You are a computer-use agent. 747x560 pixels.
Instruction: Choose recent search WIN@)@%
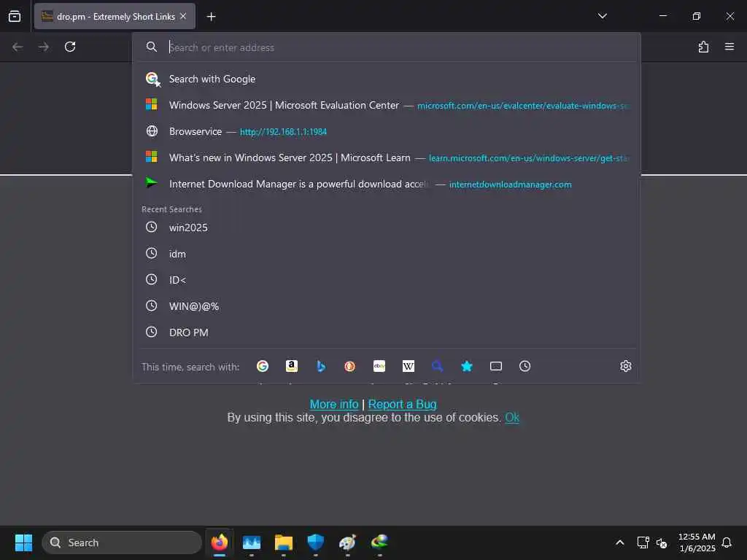pyautogui.click(x=387, y=306)
